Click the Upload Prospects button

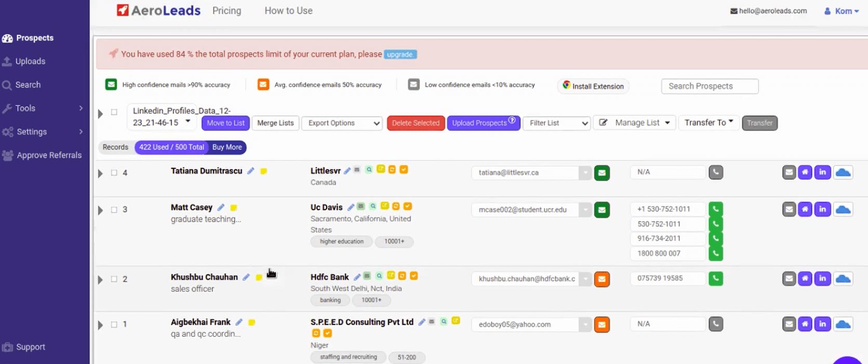[x=483, y=123]
